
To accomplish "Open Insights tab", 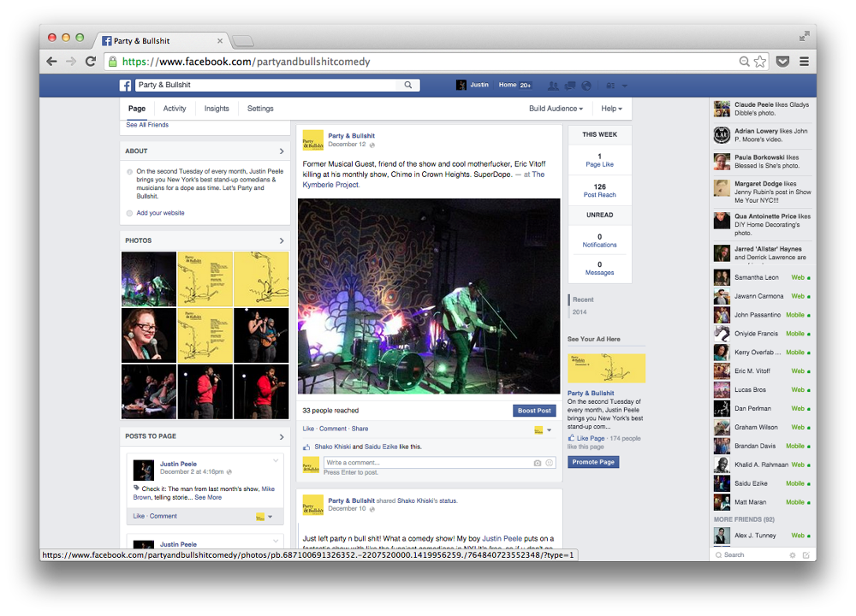I will tap(217, 109).
